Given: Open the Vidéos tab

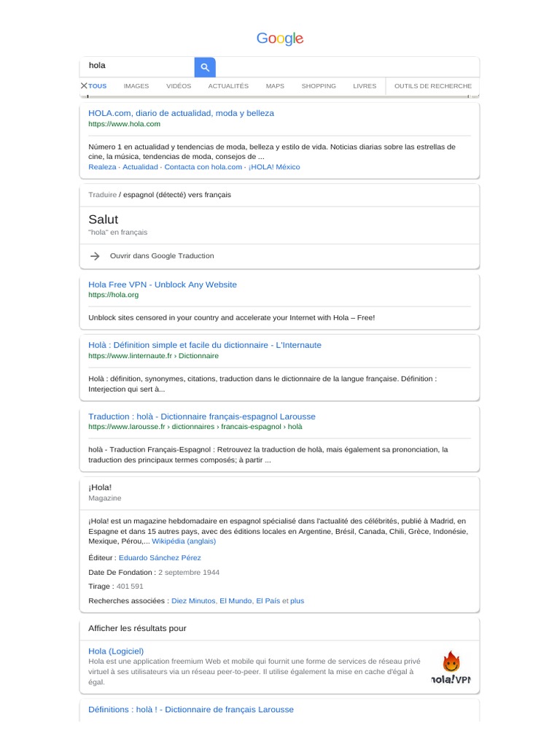Looking at the screenshot, I should (x=179, y=86).
